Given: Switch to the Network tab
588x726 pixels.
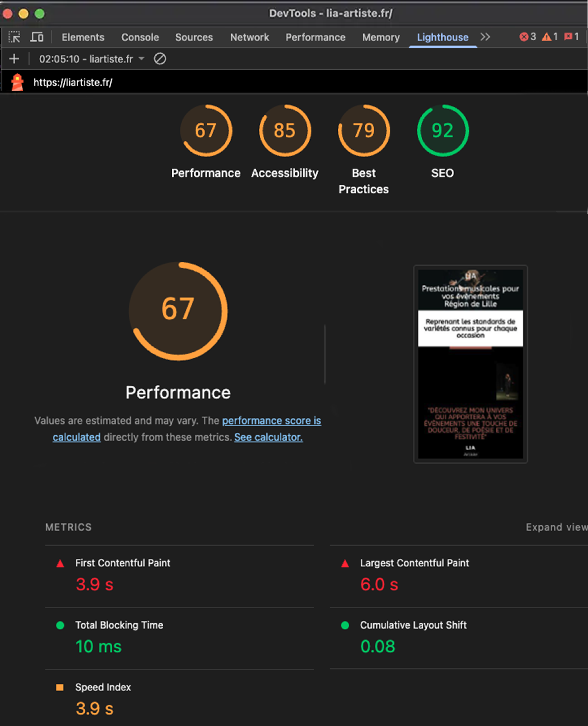Looking at the screenshot, I should (x=249, y=37).
